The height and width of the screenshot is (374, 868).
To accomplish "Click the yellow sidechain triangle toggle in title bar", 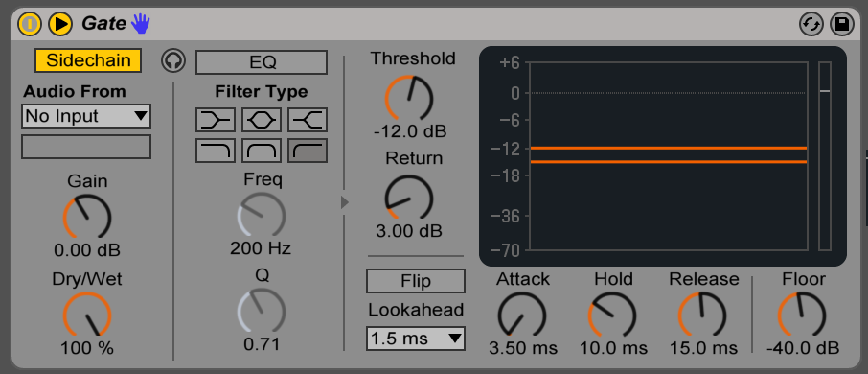I will (60, 23).
